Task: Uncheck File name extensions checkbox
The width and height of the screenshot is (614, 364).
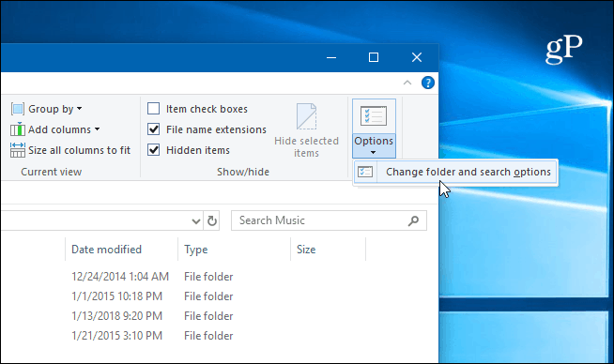Action: 154,129
